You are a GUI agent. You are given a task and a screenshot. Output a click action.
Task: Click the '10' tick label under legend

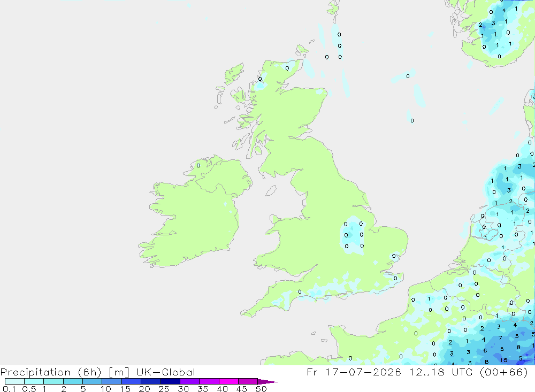coord(106,389)
